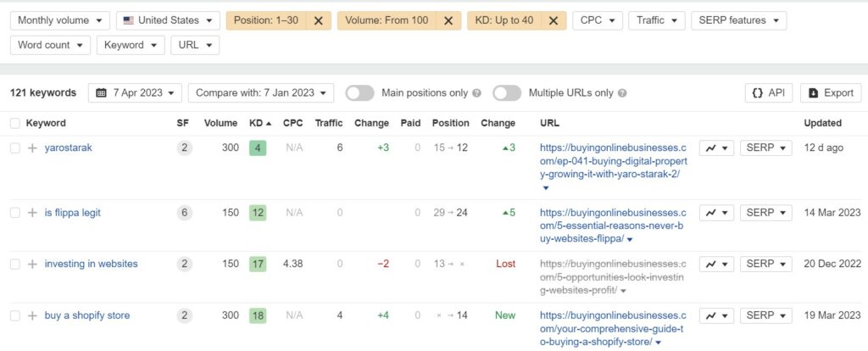Viewport: 868px width, 351px height.
Task: Expand the SERP features filter
Action: coord(738,20)
